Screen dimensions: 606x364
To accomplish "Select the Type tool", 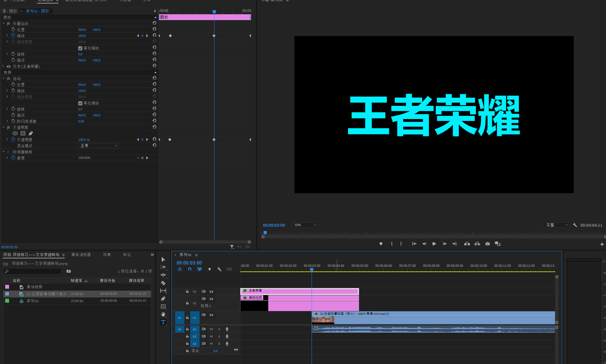I will pos(163,322).
